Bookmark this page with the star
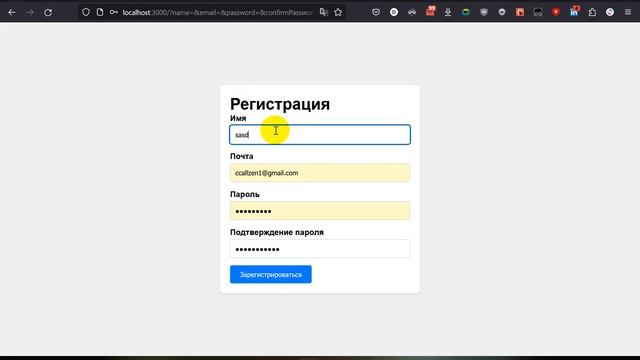The image size is (640, 360). pyautogui.click(x=338, y=12)
